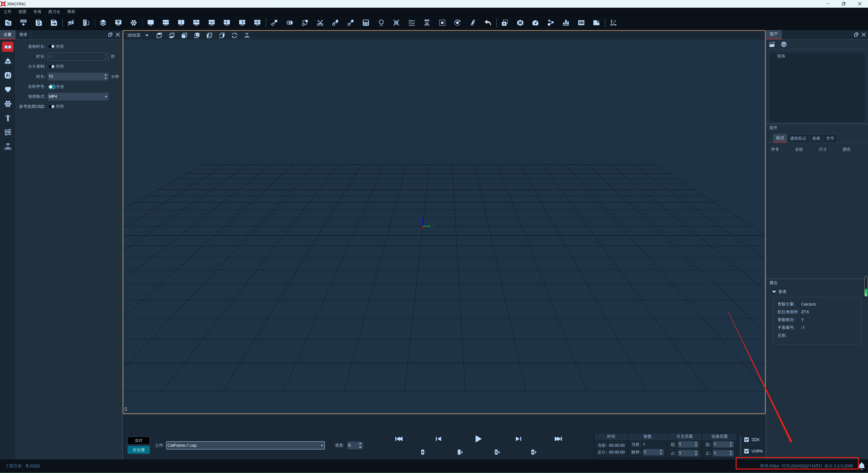Select the SYNC sidebar icon
868x473 pixels.
8,132
